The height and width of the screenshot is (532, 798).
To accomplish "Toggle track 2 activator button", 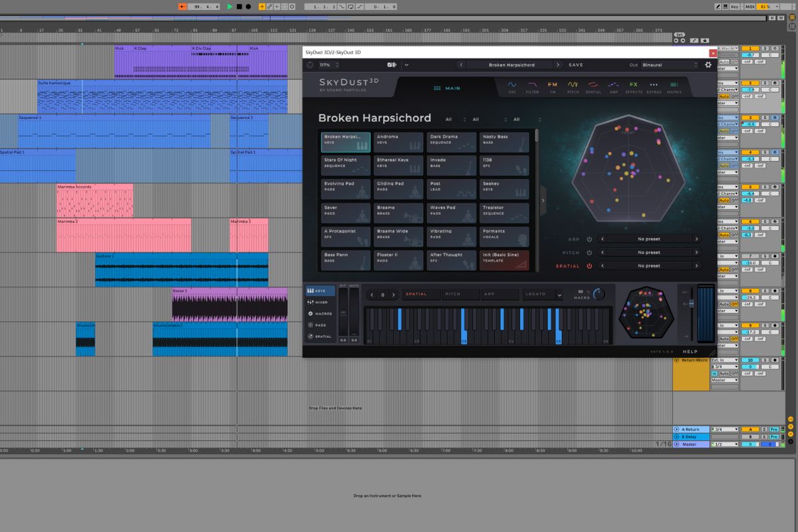I will 750,83.
